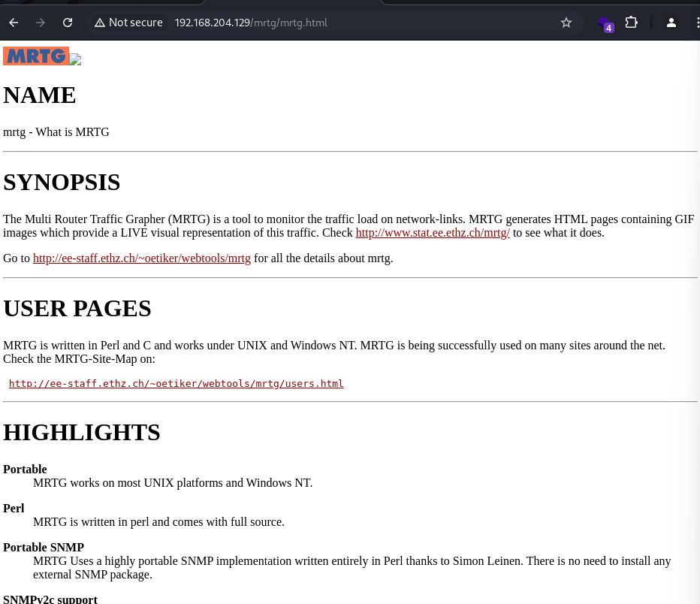Bookmark this page with the star icon

click(x=566, y=23)
